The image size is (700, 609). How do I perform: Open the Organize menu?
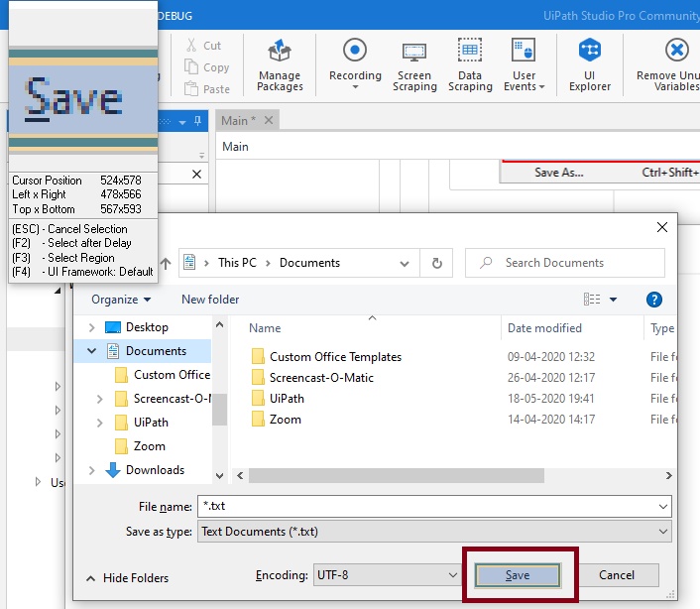(x=121, y=300)
